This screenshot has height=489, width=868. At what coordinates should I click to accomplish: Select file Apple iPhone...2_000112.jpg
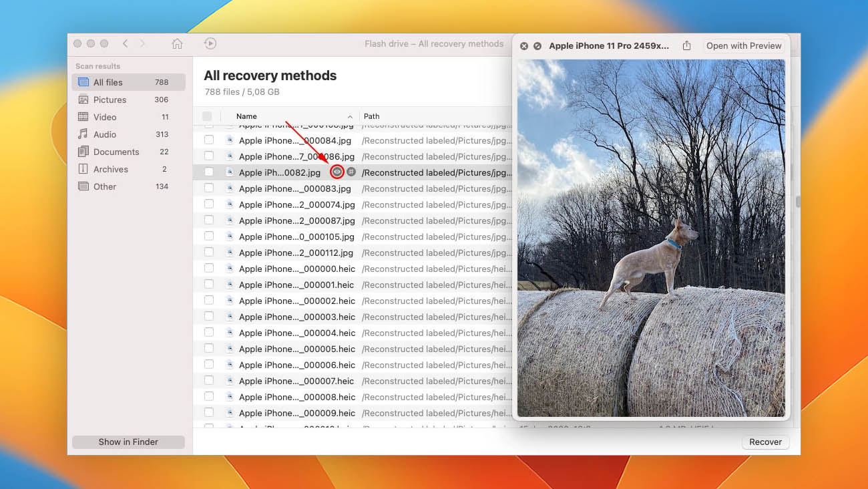coord(296,253)
